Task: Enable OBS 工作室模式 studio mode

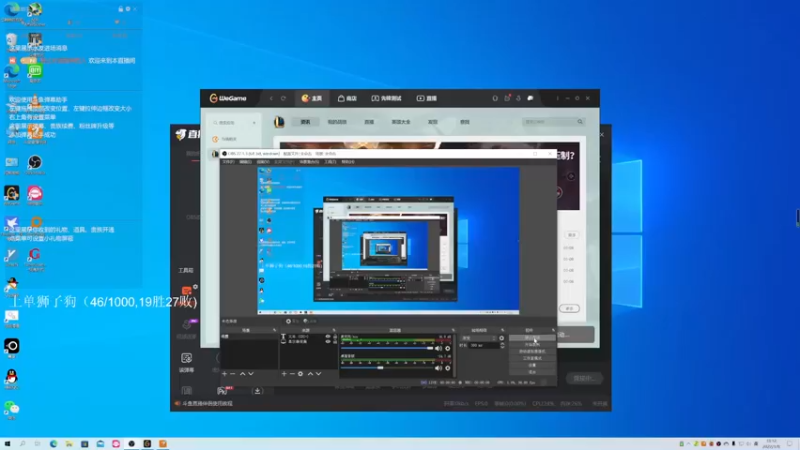Action: point(532,358)
